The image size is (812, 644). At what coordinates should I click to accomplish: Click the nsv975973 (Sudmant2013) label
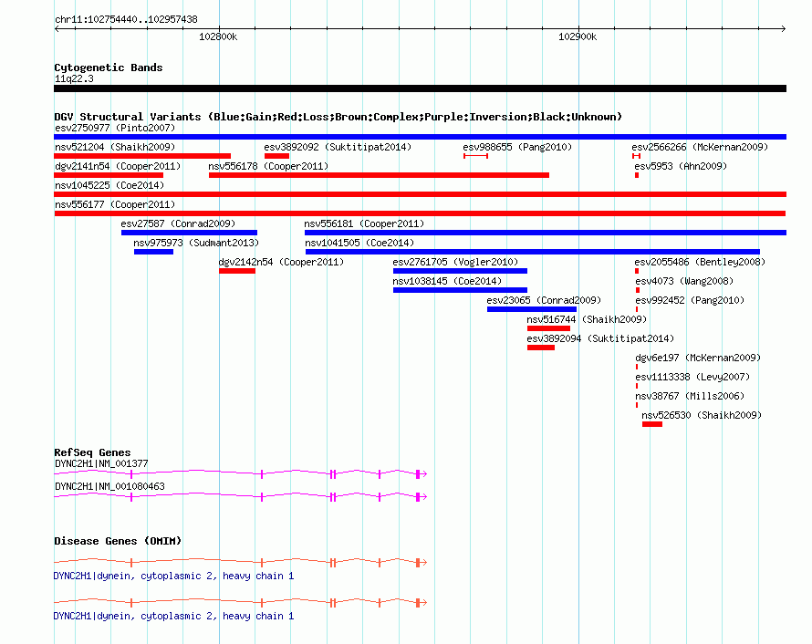[196, 243]
